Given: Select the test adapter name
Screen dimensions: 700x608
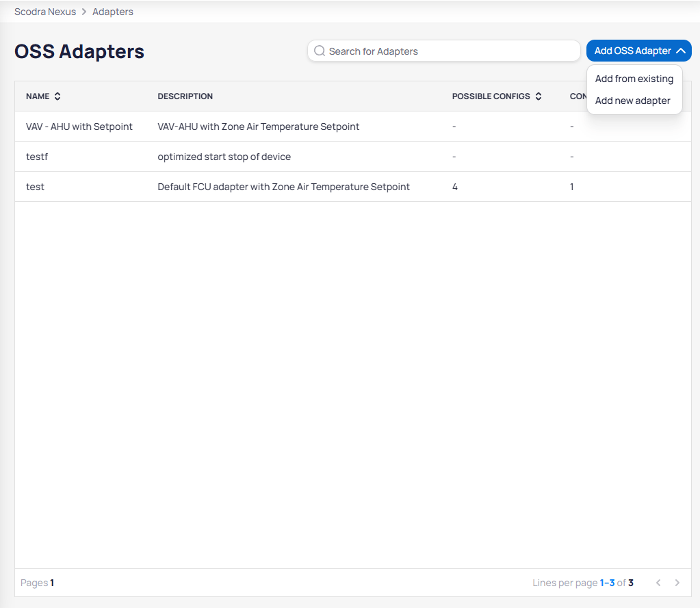Looking at the screenshot, I should [x=35, y=187].
